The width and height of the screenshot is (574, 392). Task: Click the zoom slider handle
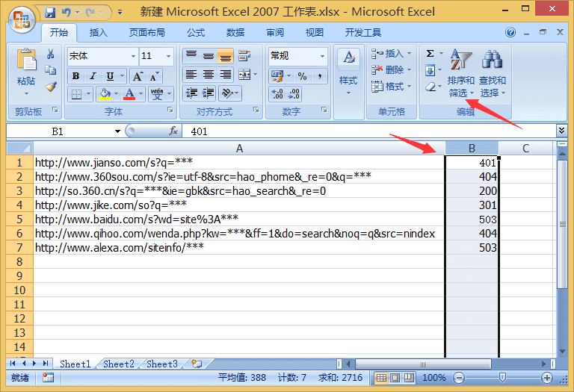(x=502, y=378)
